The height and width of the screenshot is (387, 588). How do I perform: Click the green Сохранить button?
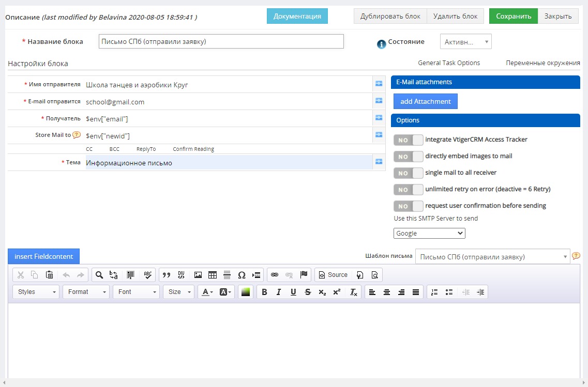pyautogui.click(x=513, y=16)
